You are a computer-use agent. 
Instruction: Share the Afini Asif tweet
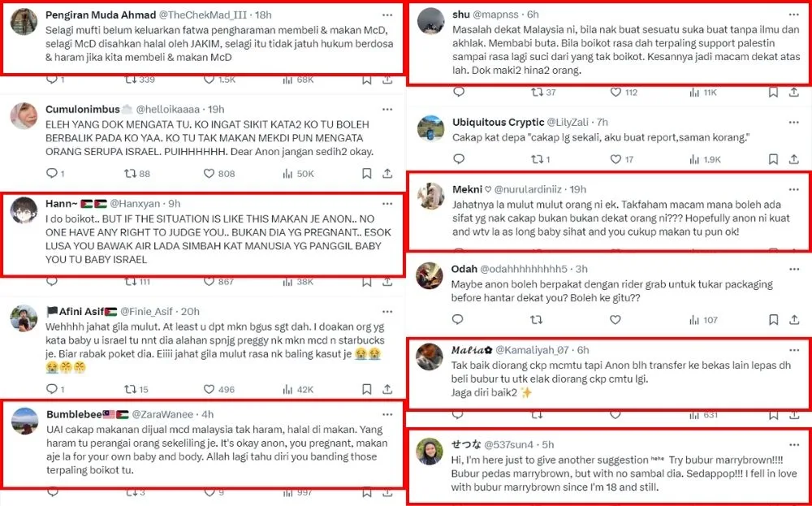point(387,389)
